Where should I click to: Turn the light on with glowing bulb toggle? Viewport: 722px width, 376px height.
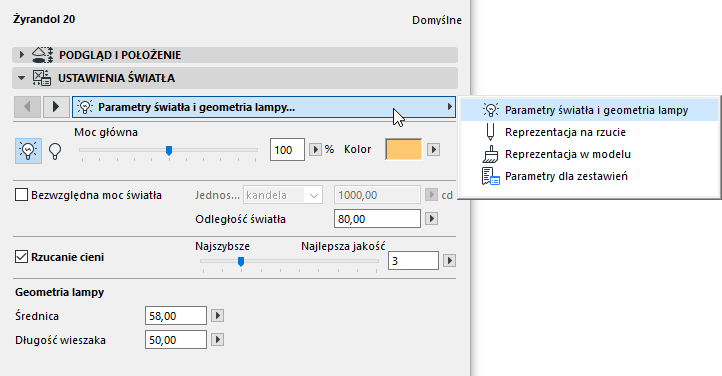(29, 151)
